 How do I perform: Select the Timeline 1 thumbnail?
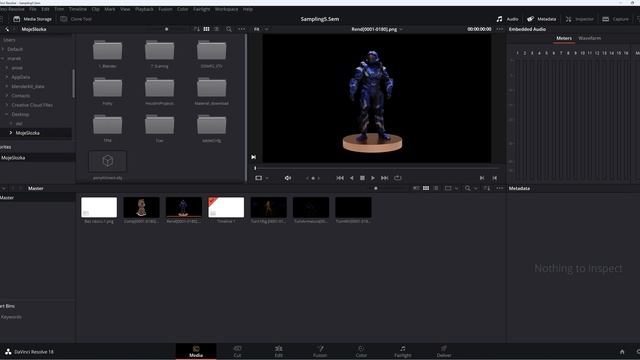click(226, 207)
